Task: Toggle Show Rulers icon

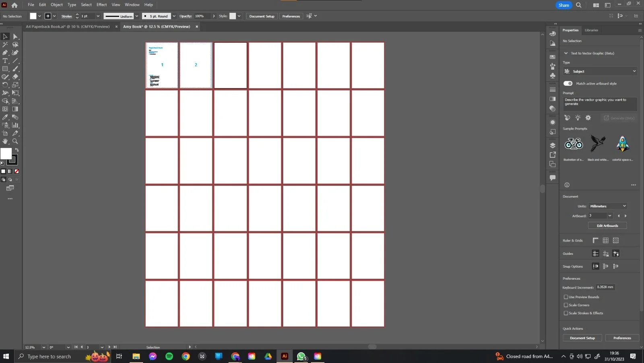Action: 596,240
